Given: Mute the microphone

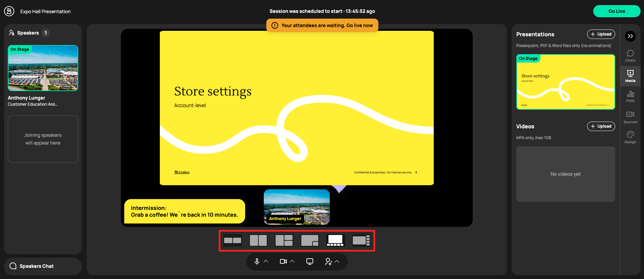Looking at the screenshot, I should point(257,261).
